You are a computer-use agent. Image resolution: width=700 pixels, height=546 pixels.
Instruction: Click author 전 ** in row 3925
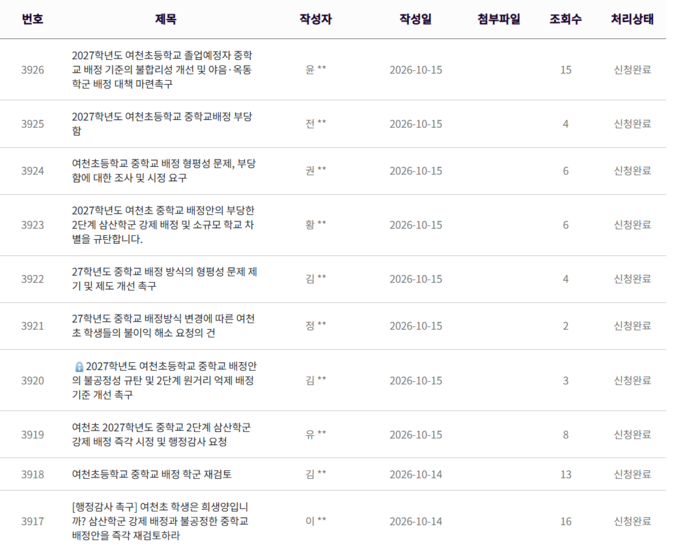pyautogui.click(x=316, y=123)
